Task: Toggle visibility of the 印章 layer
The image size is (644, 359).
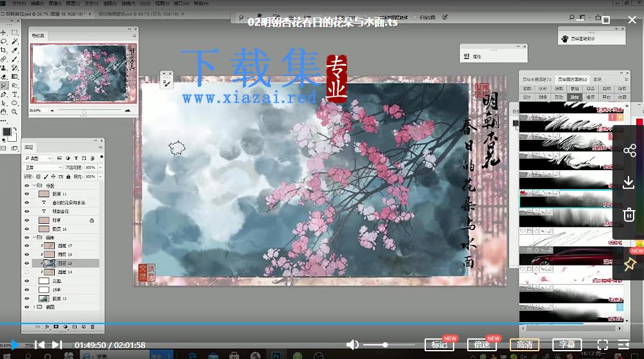Action: click(x=26, y=220)
